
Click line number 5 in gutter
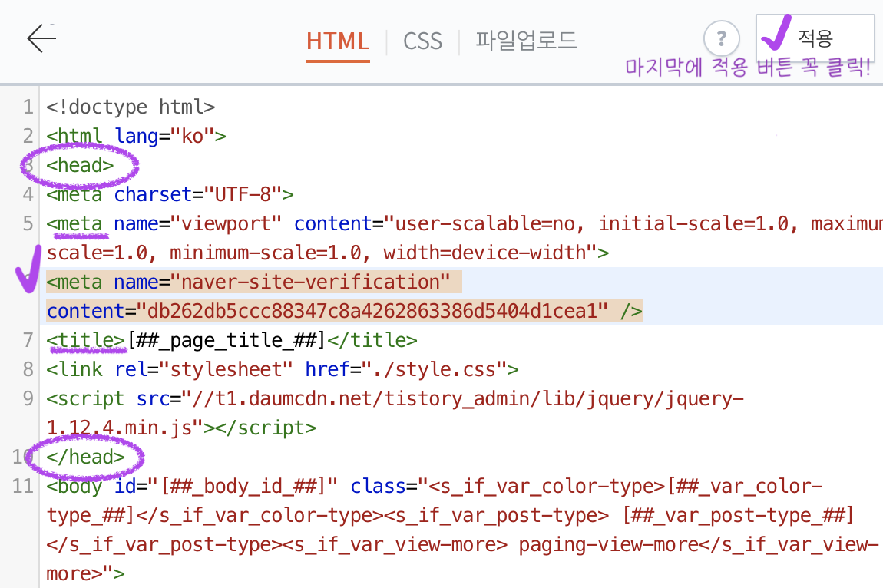coord(28,223)
